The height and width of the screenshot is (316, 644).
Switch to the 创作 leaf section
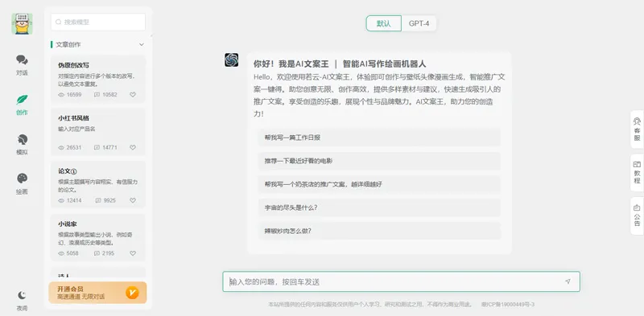(x=22, y=105)
